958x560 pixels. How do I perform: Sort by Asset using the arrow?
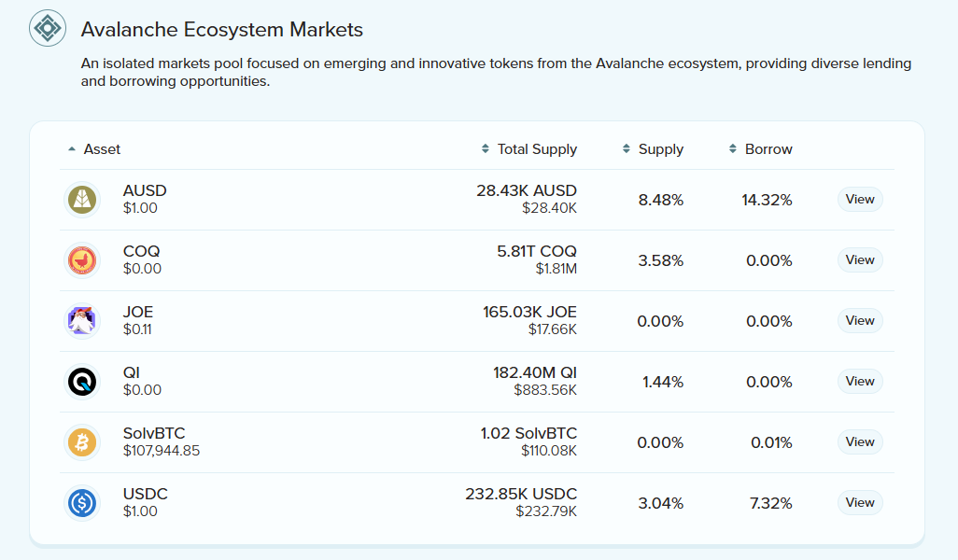(72, 149)
